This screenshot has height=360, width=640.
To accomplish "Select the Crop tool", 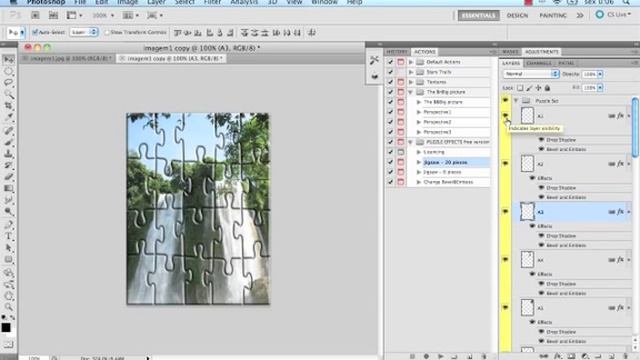I will (x=8, y=106).
